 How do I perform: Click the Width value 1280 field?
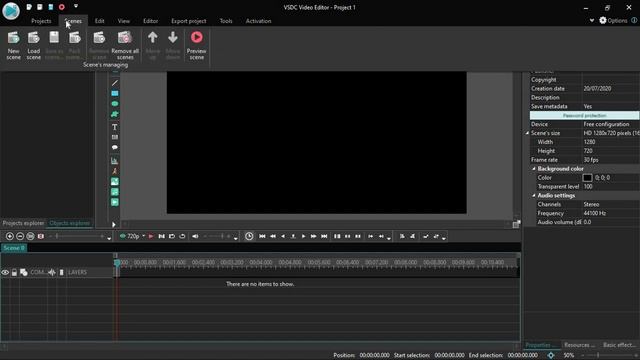[x=611, y=142]
